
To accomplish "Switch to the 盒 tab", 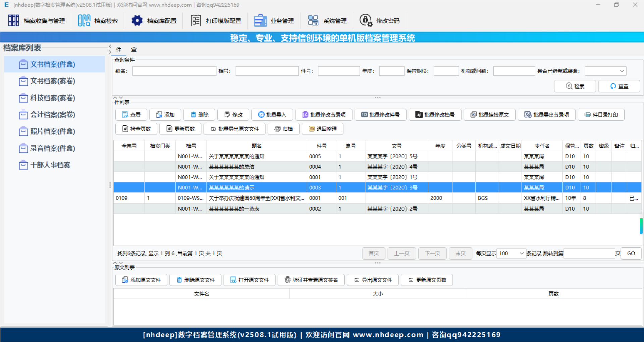I will point(134,49).
